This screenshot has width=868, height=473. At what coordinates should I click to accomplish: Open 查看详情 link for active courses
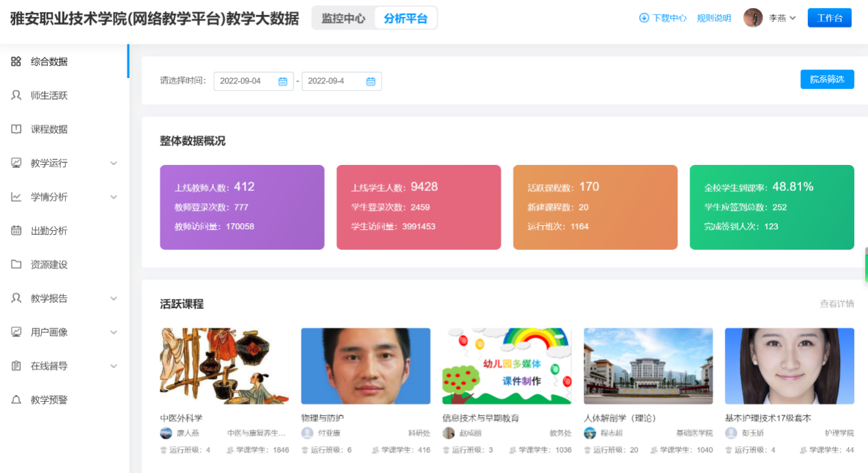pyautogui.click(x=836, y=304)
